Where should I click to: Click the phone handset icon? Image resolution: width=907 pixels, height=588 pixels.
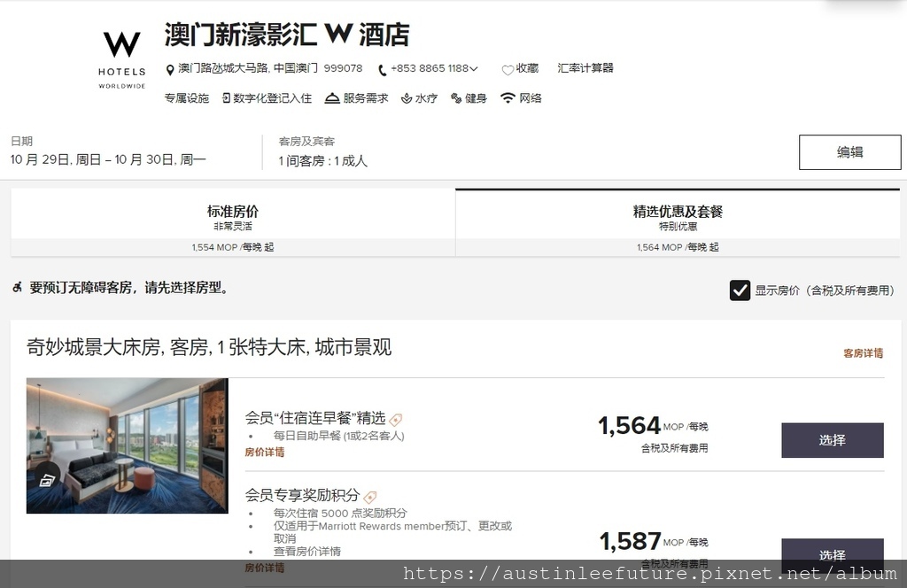(x=382, y=70)
